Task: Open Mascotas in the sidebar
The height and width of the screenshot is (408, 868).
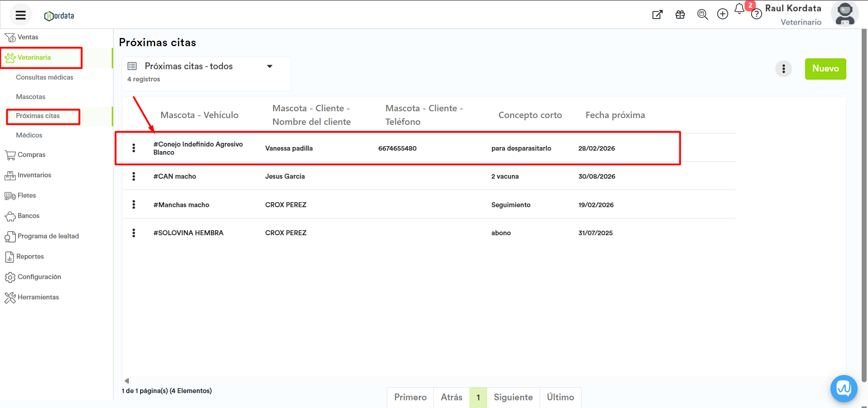Action: click(30, 97)
